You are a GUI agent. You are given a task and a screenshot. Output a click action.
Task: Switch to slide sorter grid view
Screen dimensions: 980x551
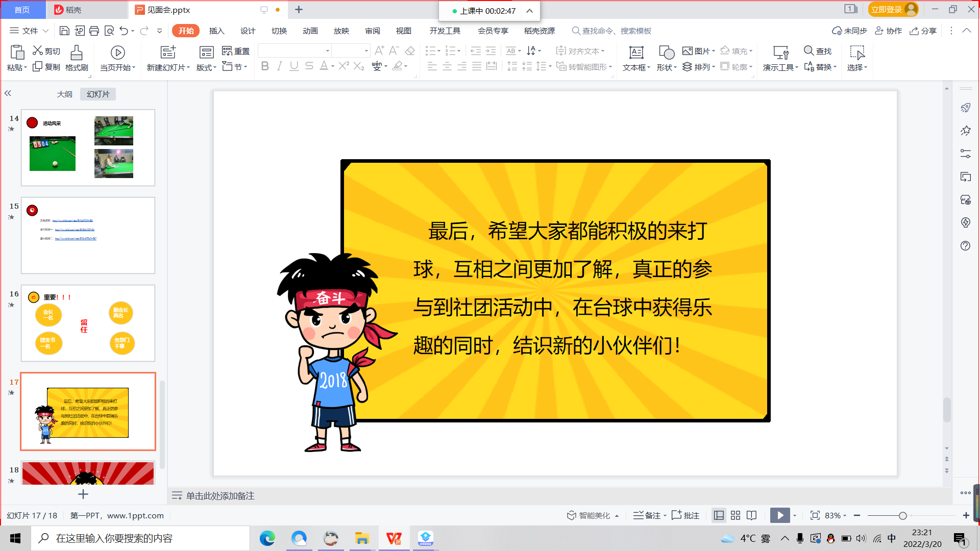(735, 515)
